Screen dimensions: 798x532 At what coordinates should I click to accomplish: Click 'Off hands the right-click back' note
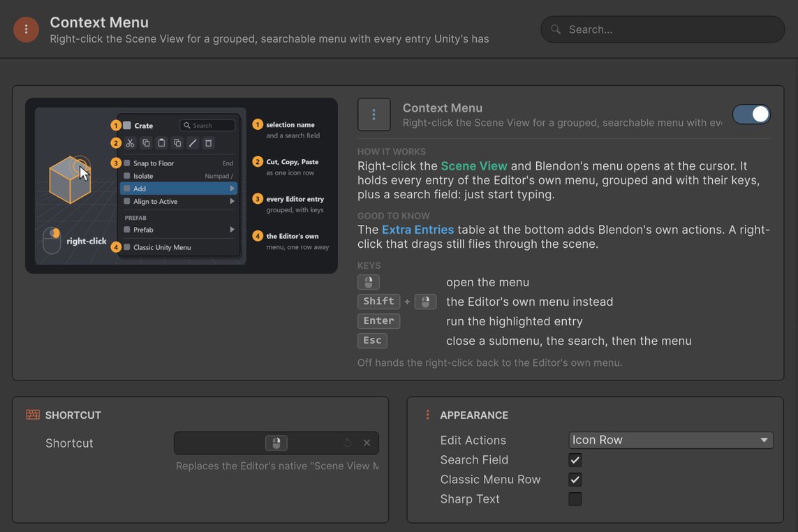coord(489,362)
